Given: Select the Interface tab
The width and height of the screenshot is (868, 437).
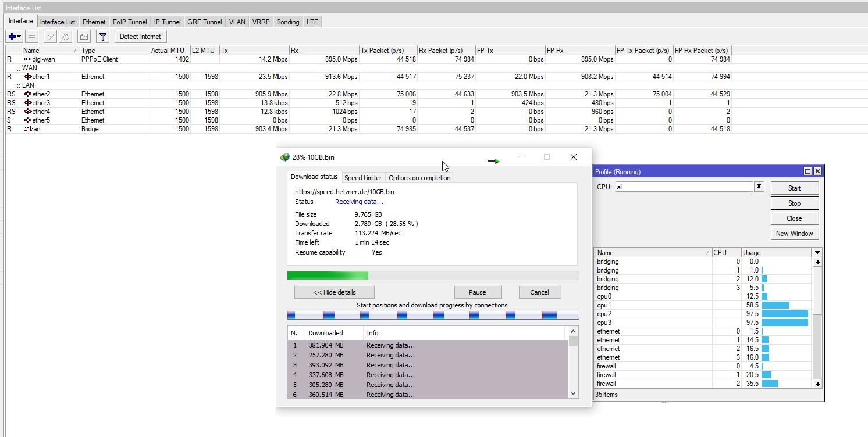Looking at the screenshot, I should (21, 22).
